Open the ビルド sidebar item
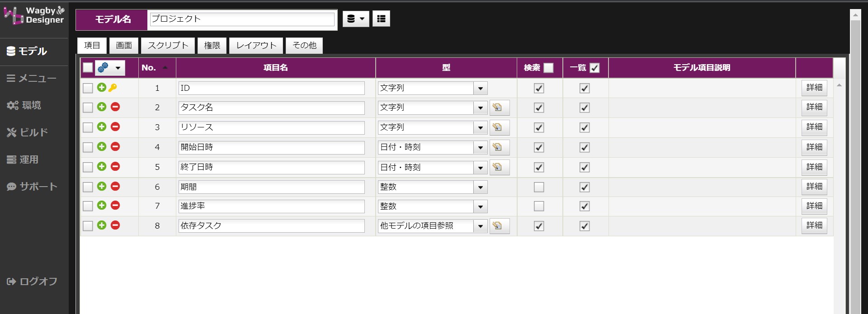This screenshot has width=868, height=314. 27,132
